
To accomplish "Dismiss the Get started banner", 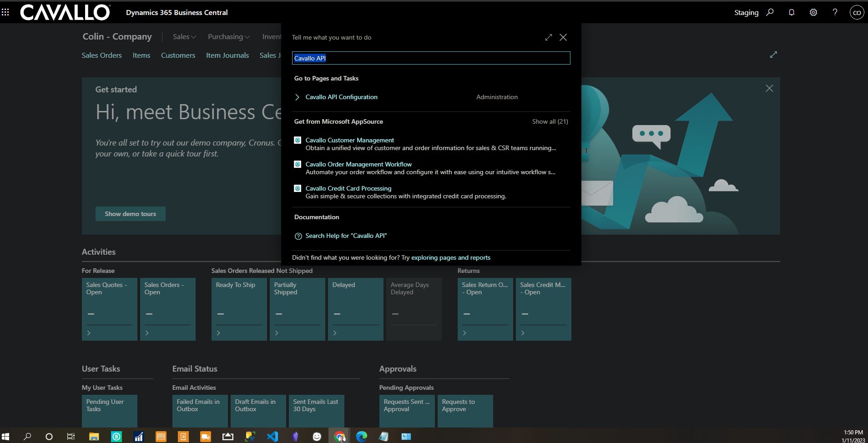I will pos(769,88).
